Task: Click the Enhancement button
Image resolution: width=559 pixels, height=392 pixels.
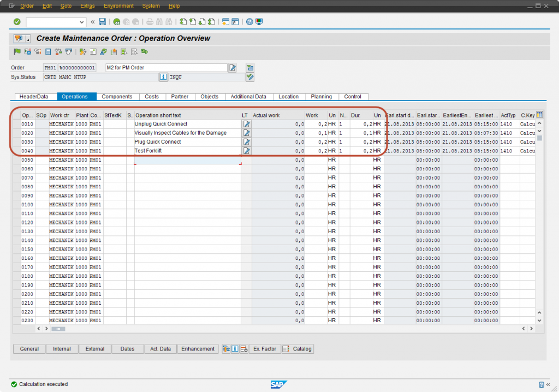Action: point(198,348)
